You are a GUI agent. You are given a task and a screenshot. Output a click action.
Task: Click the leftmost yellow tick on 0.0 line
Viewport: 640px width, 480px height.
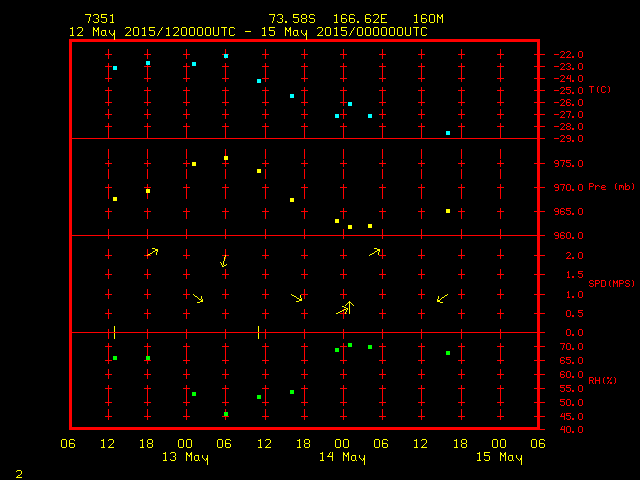click(115, 331)
